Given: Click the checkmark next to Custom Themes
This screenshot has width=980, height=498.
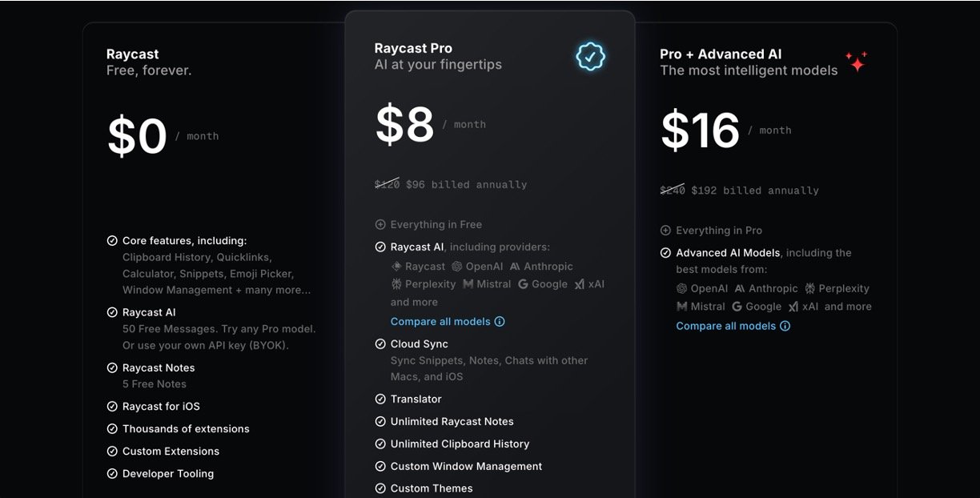Looking at the screenshot, I should click(x=380, y=488).
